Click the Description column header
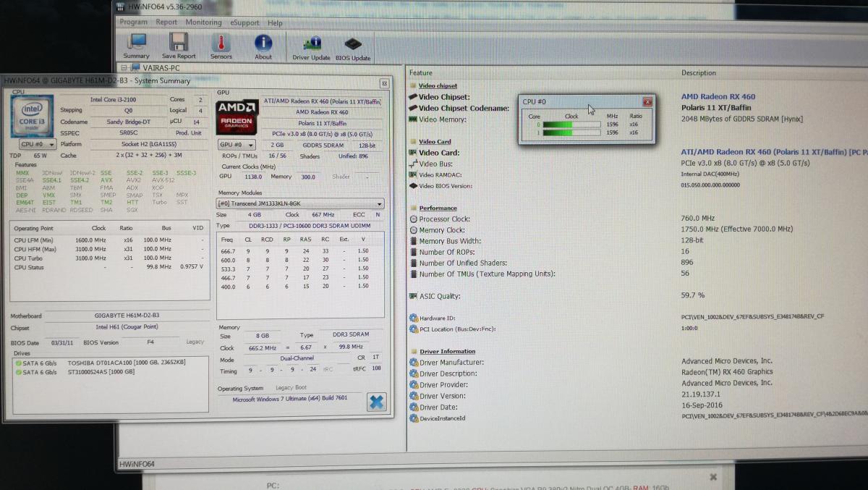This screenshot has height=490, width=868. click(699, 73)
